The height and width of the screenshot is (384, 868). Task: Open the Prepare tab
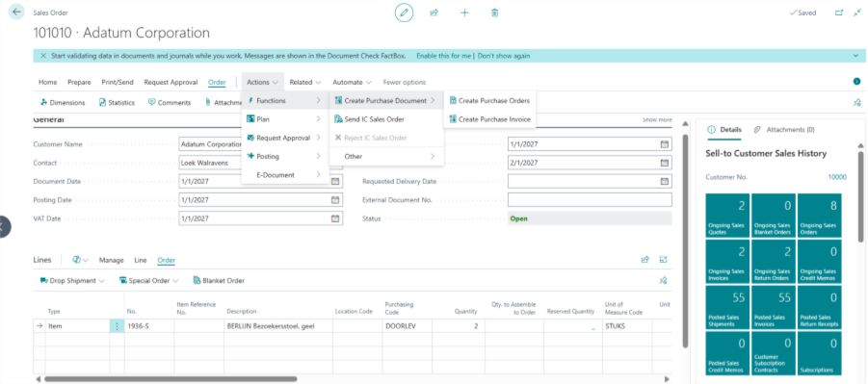(x=79, y=82)
